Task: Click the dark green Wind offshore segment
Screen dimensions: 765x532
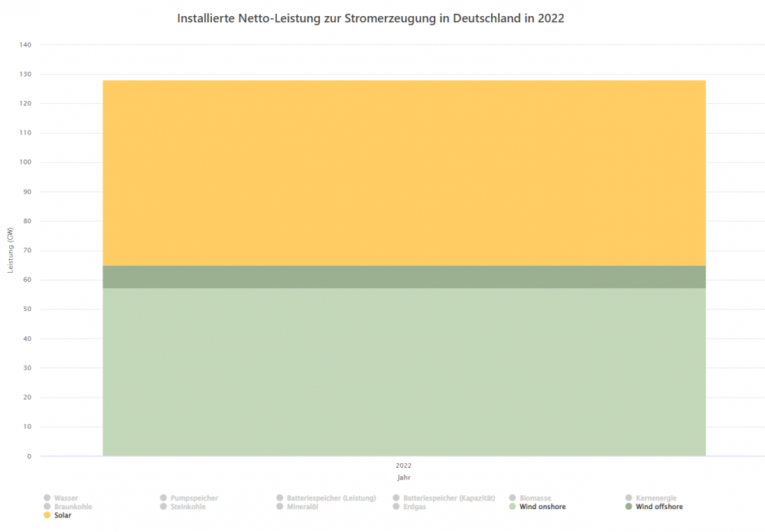Action: (x=404, y=277)
